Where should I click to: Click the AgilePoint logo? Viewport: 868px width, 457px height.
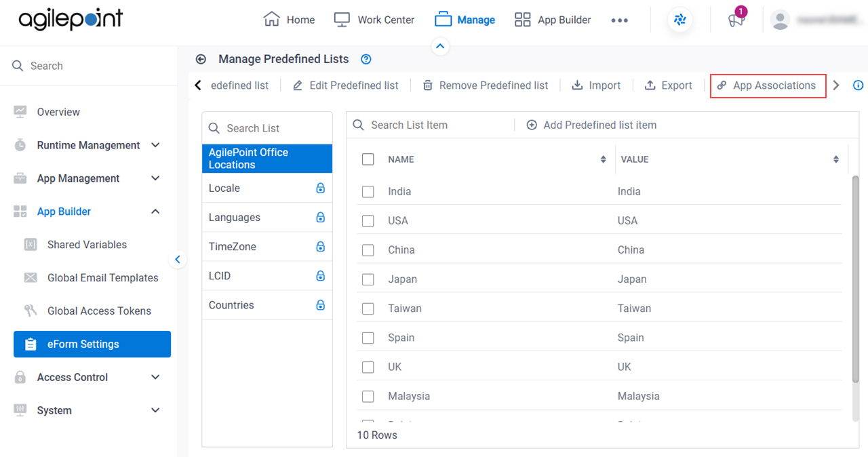[x=71, y=20]
